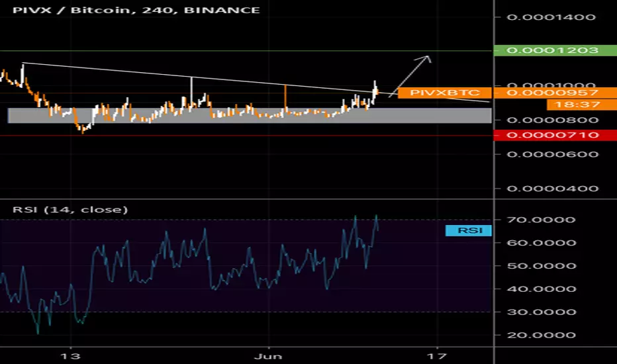The height and width of the screenshot is (364, 617).
Task: Click the orange PIVXBTC symbol tag
Action: [x=445, y=93]
